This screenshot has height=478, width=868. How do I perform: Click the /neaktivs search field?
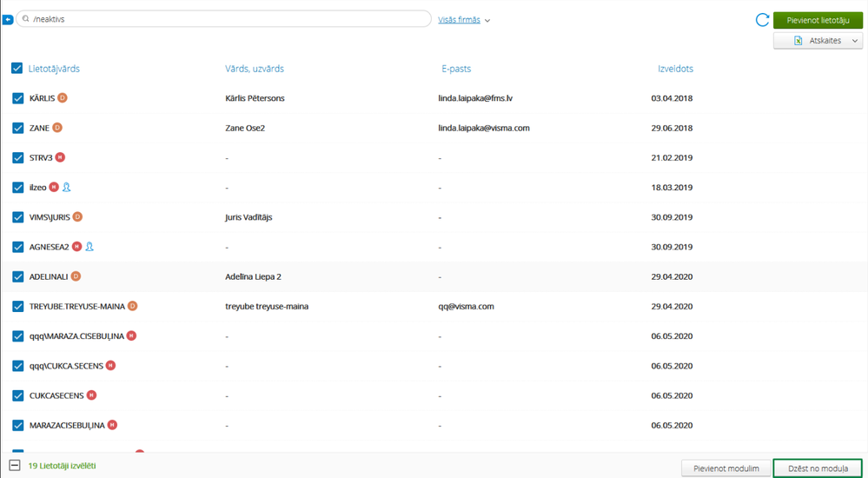223,19
